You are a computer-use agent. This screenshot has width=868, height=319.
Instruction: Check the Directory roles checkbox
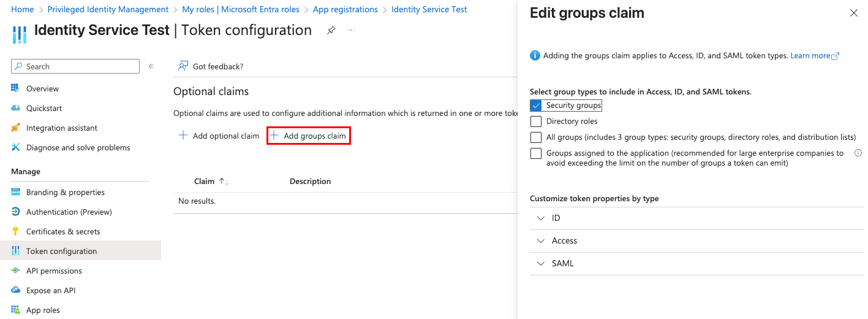(536, 121)
